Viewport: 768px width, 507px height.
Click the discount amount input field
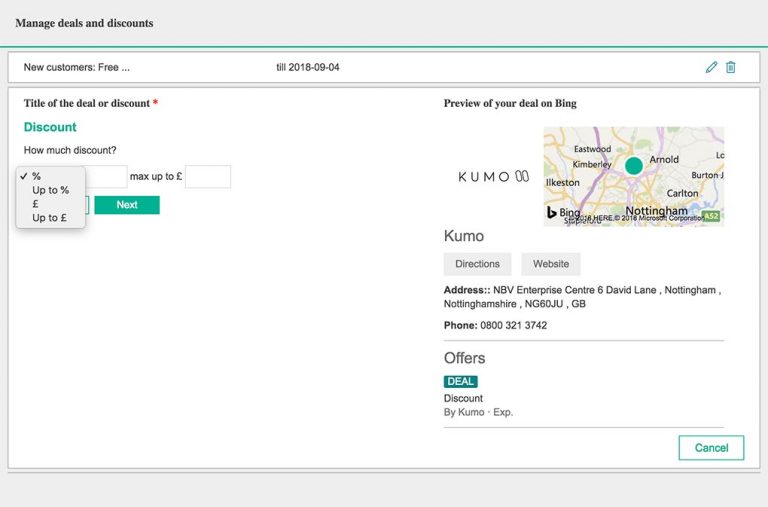tap(106, 177)
